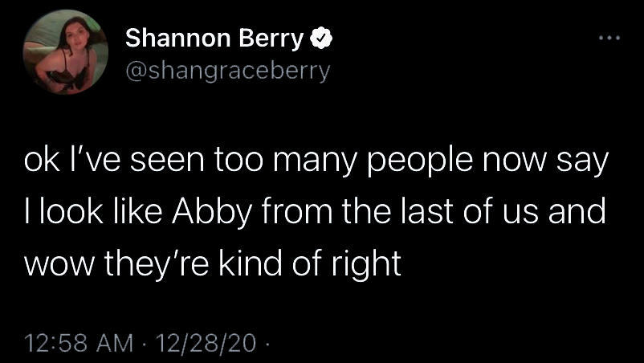Click the tweet's first line of text
The width and height of the screenshot is (644, 363).
(319, 163)
